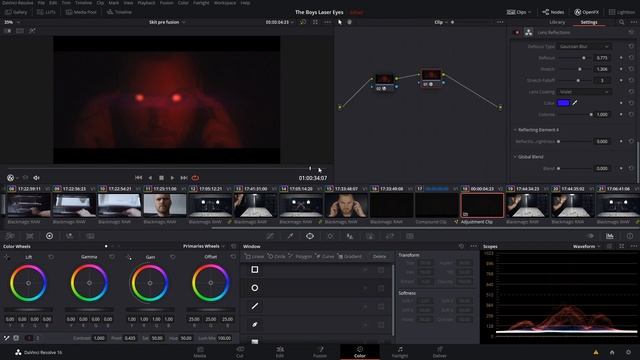
Task: Collapse the Reflecting Element 4 section
Action: coord(515,130)
